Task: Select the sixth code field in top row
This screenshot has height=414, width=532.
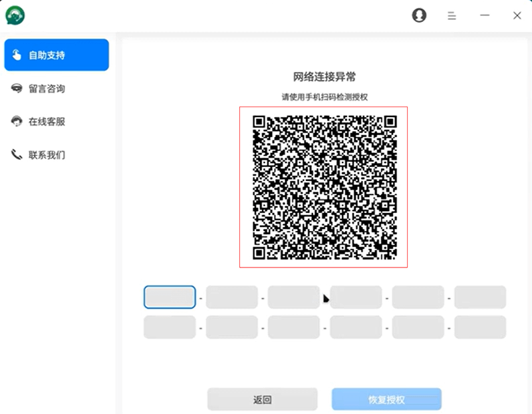Action: tap(480, 297)
